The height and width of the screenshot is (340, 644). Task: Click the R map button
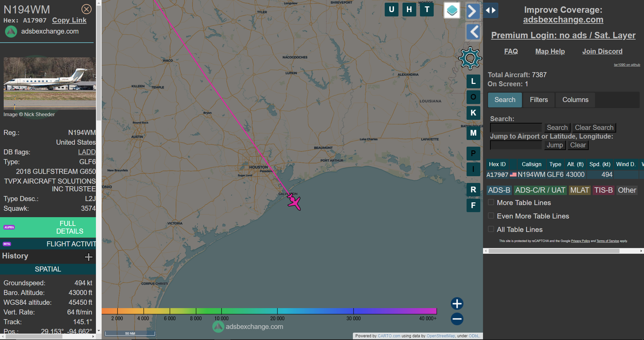(x=473, y=190)
